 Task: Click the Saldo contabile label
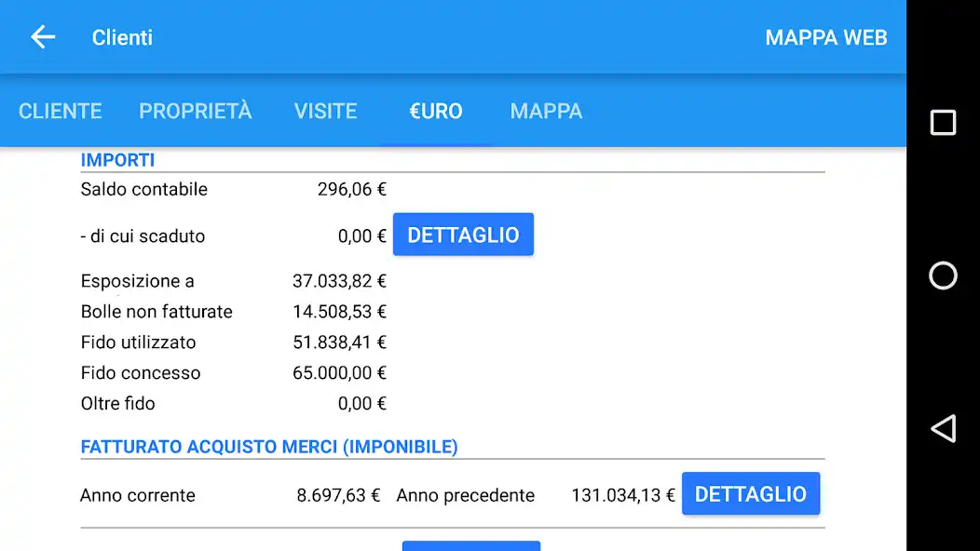click(143, 189)
